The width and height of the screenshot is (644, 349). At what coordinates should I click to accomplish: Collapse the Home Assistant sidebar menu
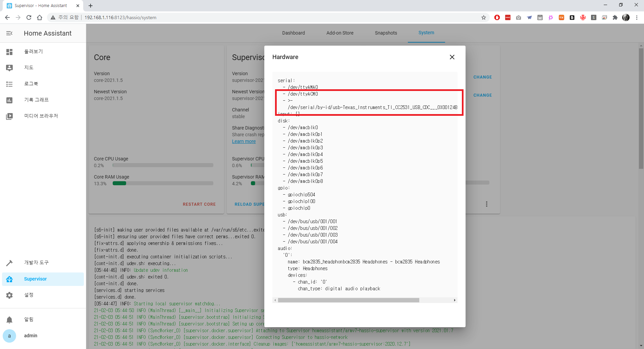[x=9, y=33]
